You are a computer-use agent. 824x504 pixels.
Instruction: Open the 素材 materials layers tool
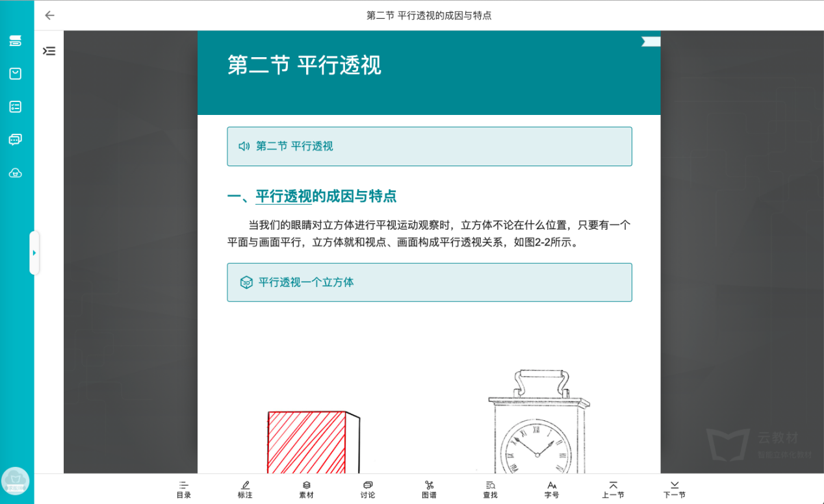coord(306,488)
